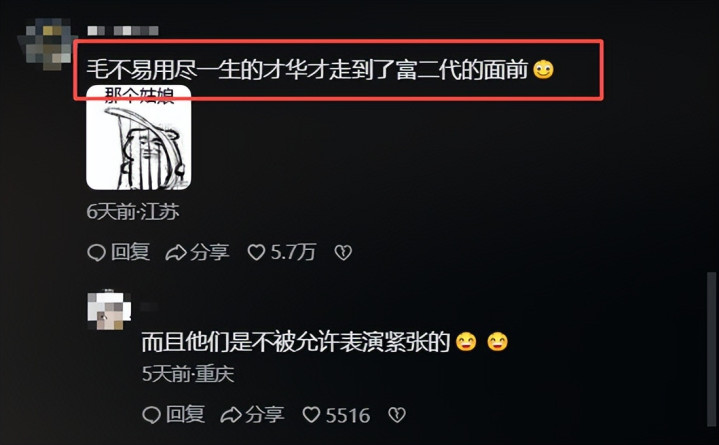Click reply bubble icon on Chongqing comment
Screen dimensions: 719x445
151,415
